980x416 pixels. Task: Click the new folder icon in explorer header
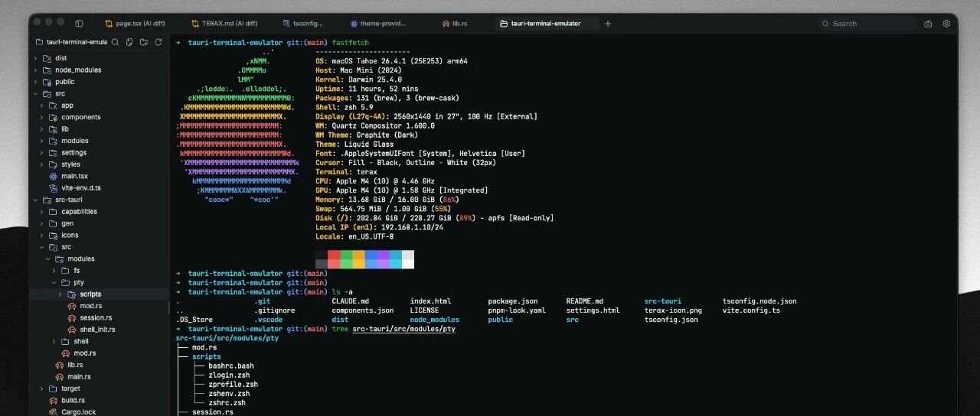pyautogui.click(x=143, y=42)
